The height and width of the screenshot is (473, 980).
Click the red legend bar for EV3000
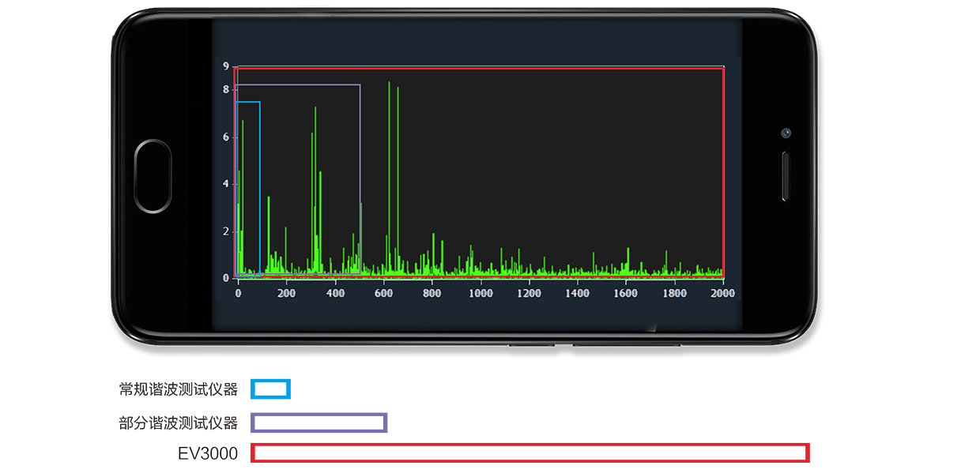[x=530, y=452]
